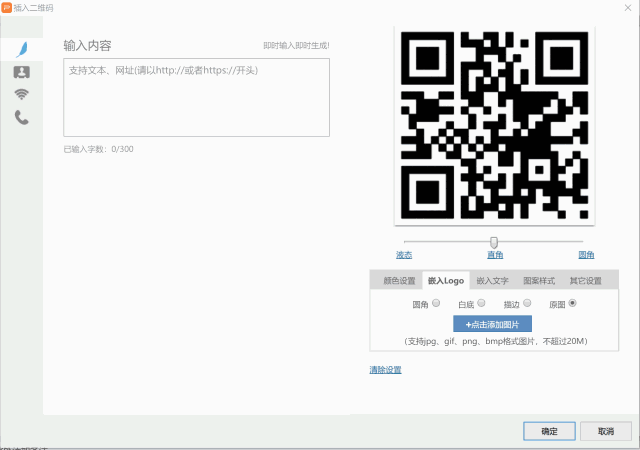Open the 其它设置 tab
The width and height of the screenshot is (640, 450).
click(x=585, y=281)
